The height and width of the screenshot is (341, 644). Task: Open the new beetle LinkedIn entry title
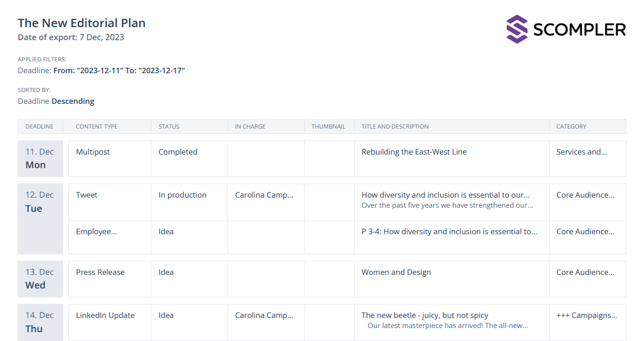[424, 316]
